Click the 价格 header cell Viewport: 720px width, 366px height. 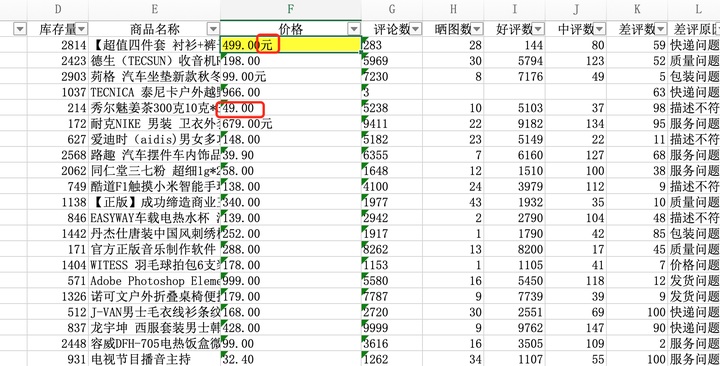coord(291,29)
